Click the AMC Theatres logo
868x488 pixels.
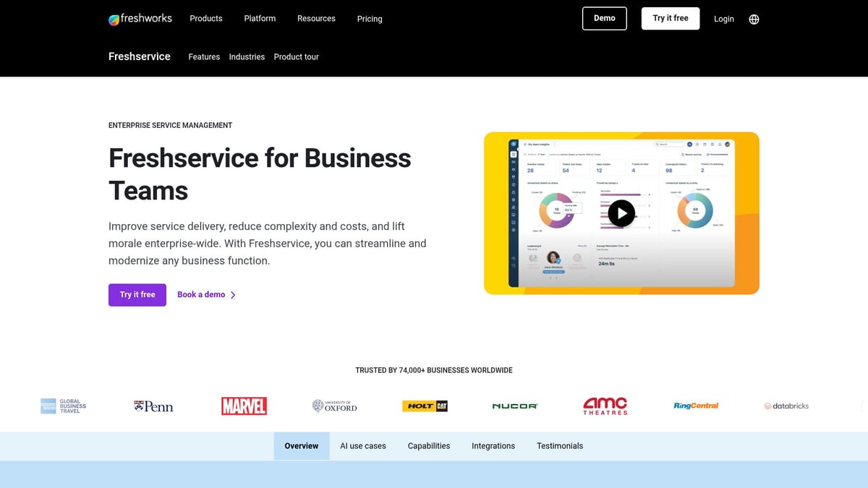605,406
